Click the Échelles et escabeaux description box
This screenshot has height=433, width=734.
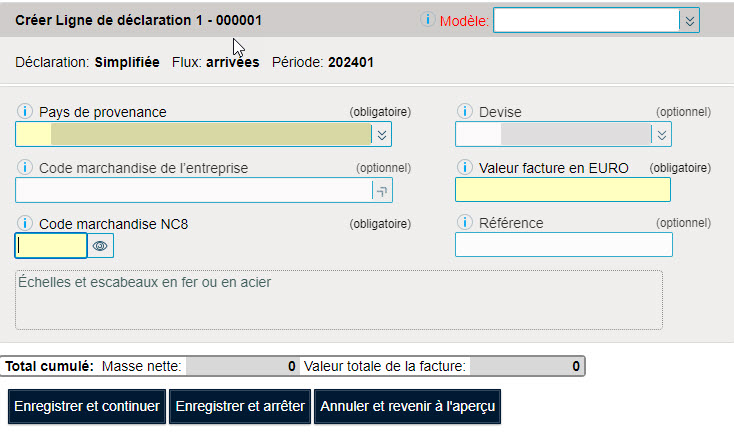(339, 300)
